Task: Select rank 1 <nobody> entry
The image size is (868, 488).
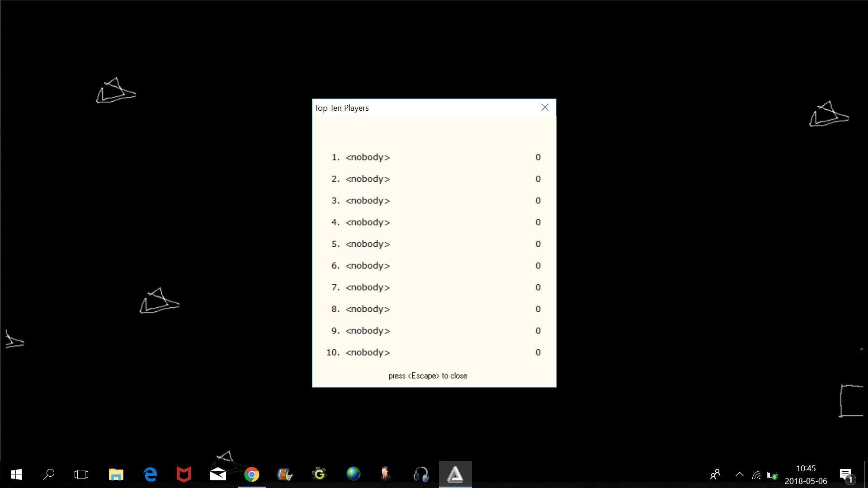Action: pyautogui.click(x=368, y=157)
